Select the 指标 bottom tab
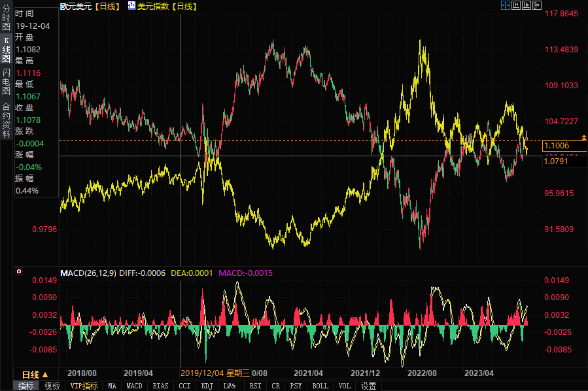Viewport: 588px width, 391px height. click(26, 386)
